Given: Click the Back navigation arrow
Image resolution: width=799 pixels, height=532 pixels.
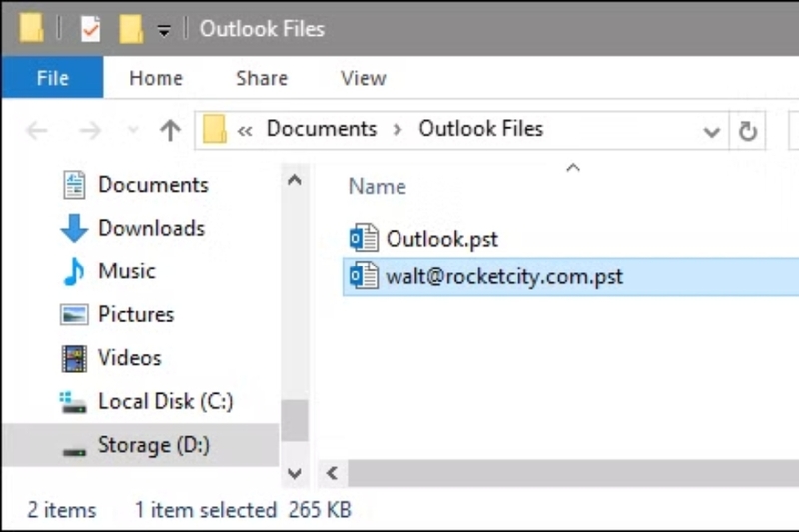Looking at the screenshot, I should click(36, 130).
